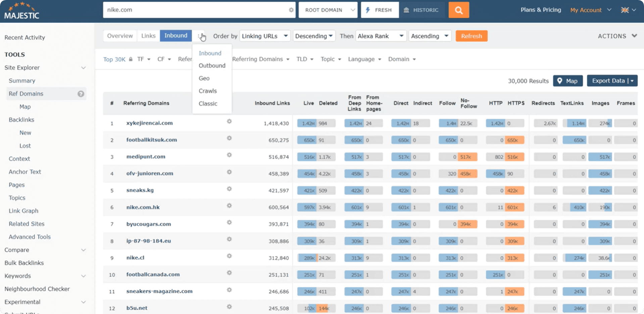Select Outbound in the dropdown menu
Viewport: 644px width, 314px height.
(x=212, y=65)
